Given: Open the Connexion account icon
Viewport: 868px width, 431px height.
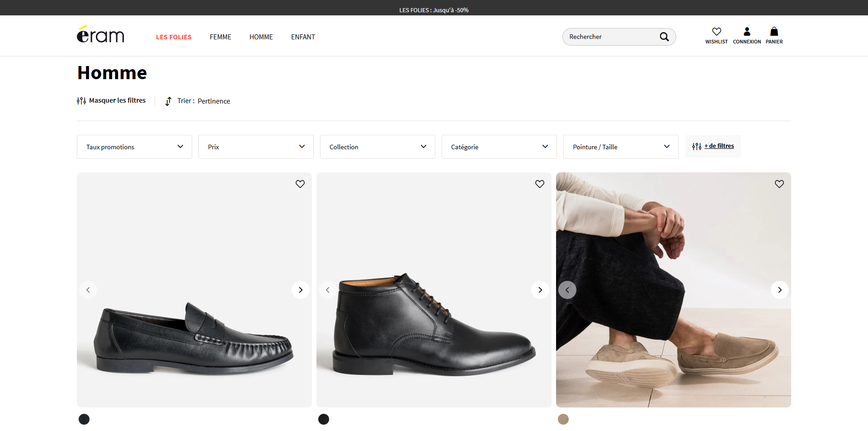Looking at the screenshot, I should click(747, 32).
